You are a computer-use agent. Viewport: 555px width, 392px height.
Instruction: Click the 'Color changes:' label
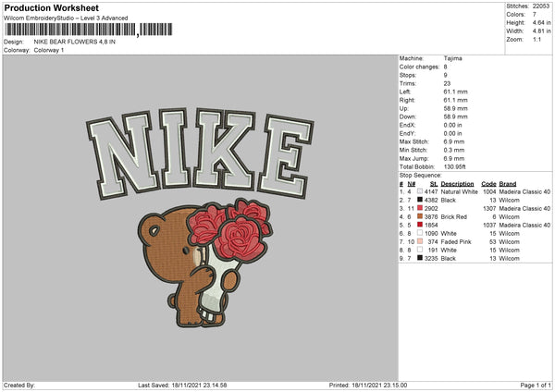coord(419,67)
